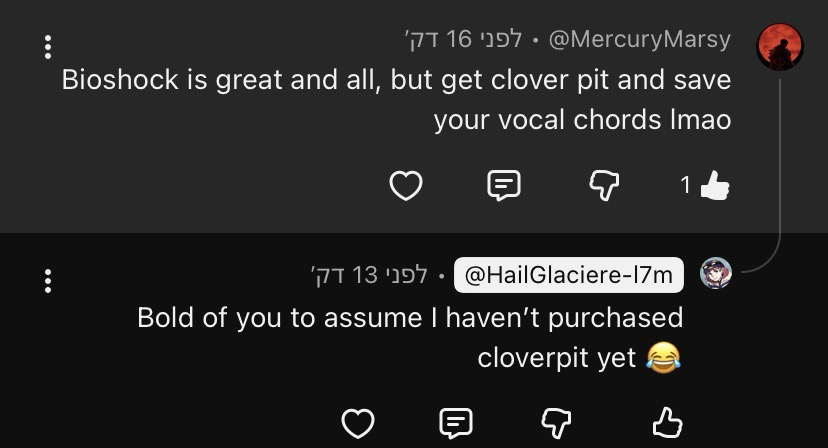828x448 pixels.
Task: Select the cloverpit reply text
Action: (x=410, y=337)
